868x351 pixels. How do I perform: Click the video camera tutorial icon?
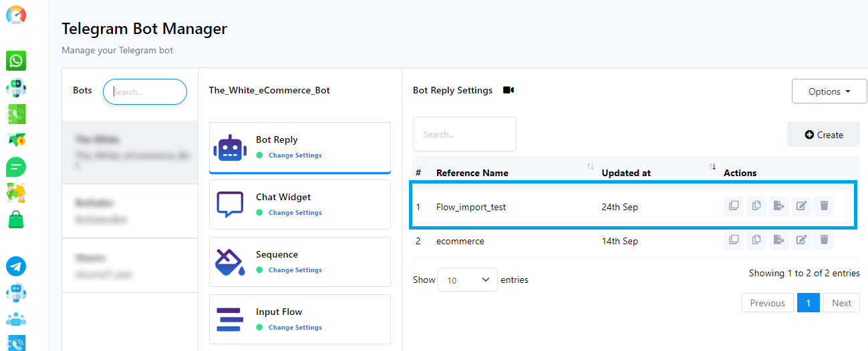[x=509, y=90]
